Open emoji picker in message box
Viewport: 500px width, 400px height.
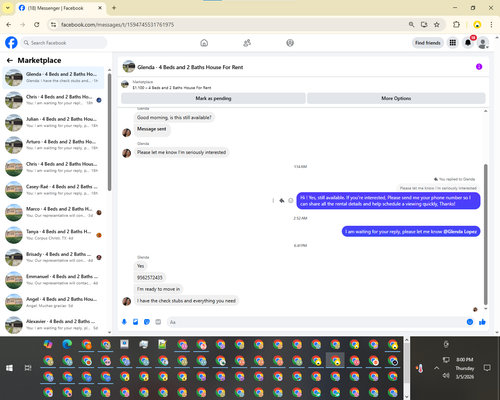(x=470, y=322)
